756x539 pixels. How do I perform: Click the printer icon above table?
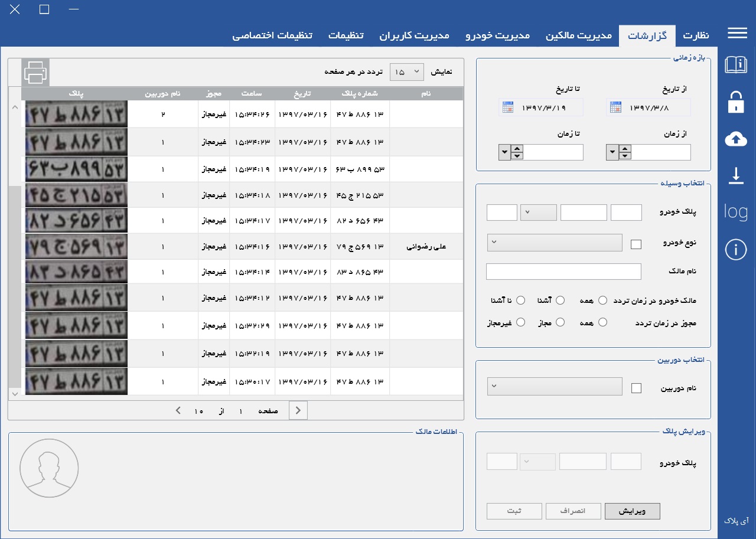[35, 72]
